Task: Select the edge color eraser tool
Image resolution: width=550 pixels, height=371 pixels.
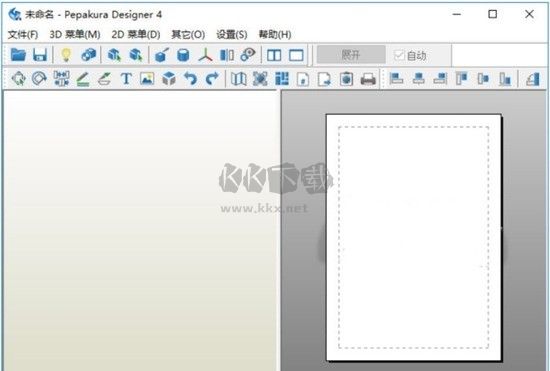Action: (104, 79)
